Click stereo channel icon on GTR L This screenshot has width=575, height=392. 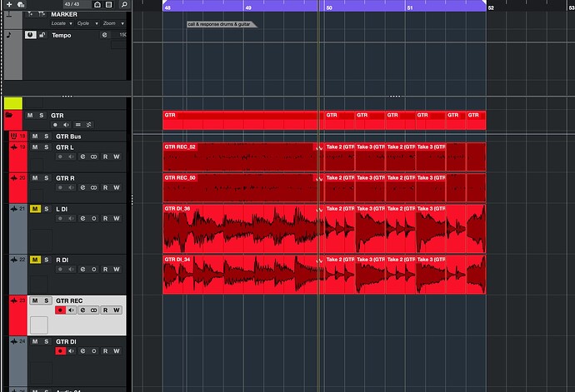[94, 156]
